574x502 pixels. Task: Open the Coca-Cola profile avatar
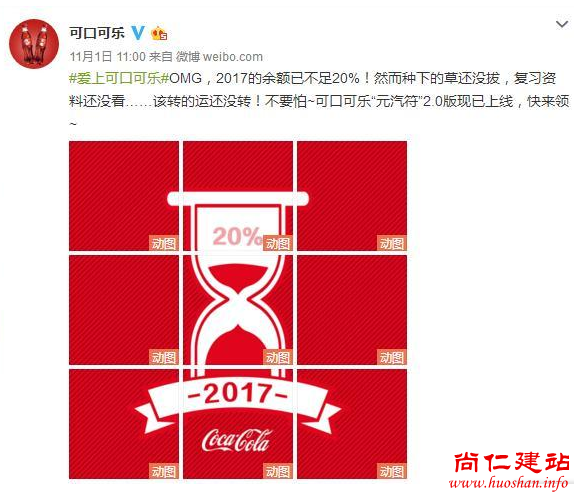pyautogui.click(x=34, y=44)
